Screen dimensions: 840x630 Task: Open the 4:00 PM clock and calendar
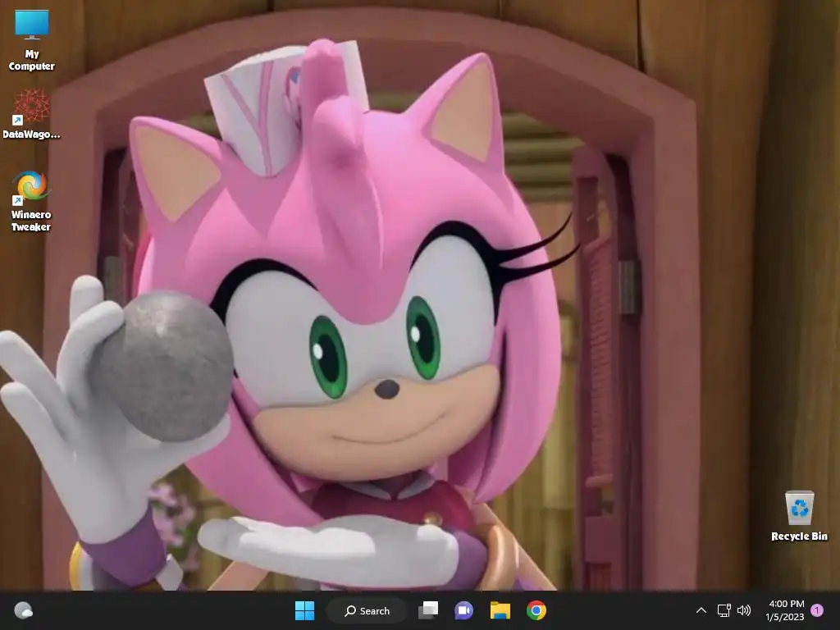pyautogui.click(x=785, y=610)
